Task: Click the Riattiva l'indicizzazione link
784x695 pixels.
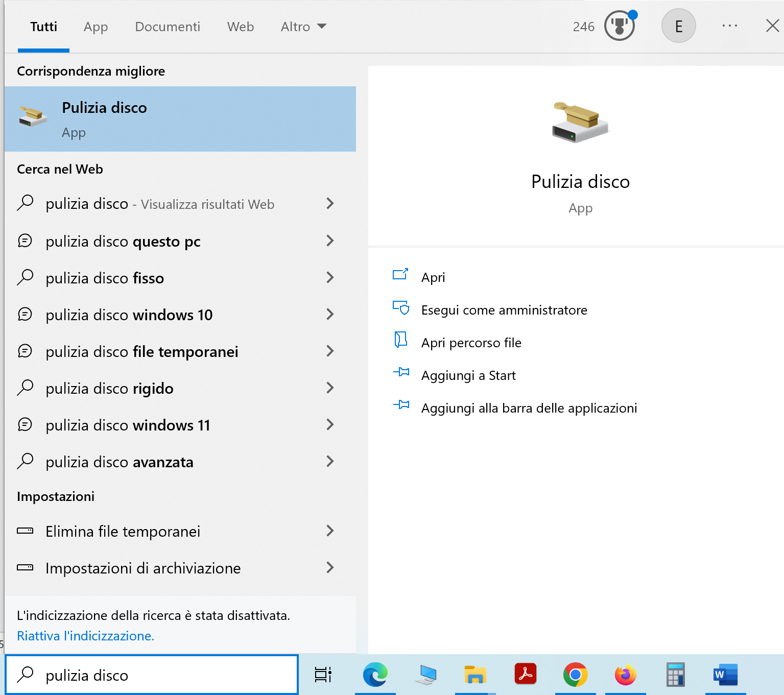Action: click(x=85, y=636)
